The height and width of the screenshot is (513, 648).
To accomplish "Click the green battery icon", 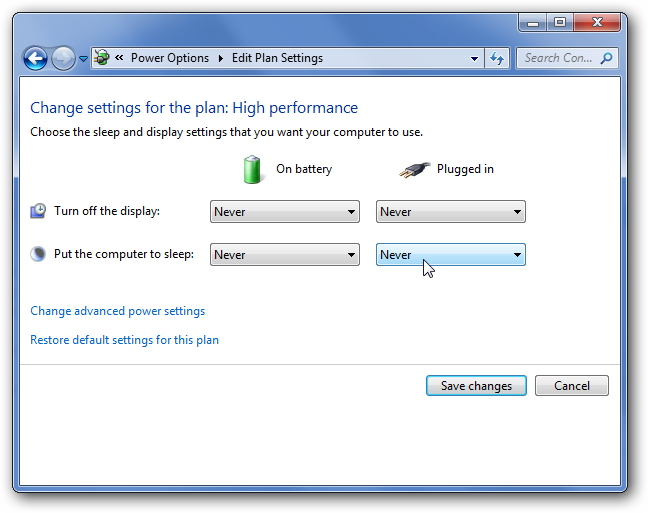I will (252, 169).
